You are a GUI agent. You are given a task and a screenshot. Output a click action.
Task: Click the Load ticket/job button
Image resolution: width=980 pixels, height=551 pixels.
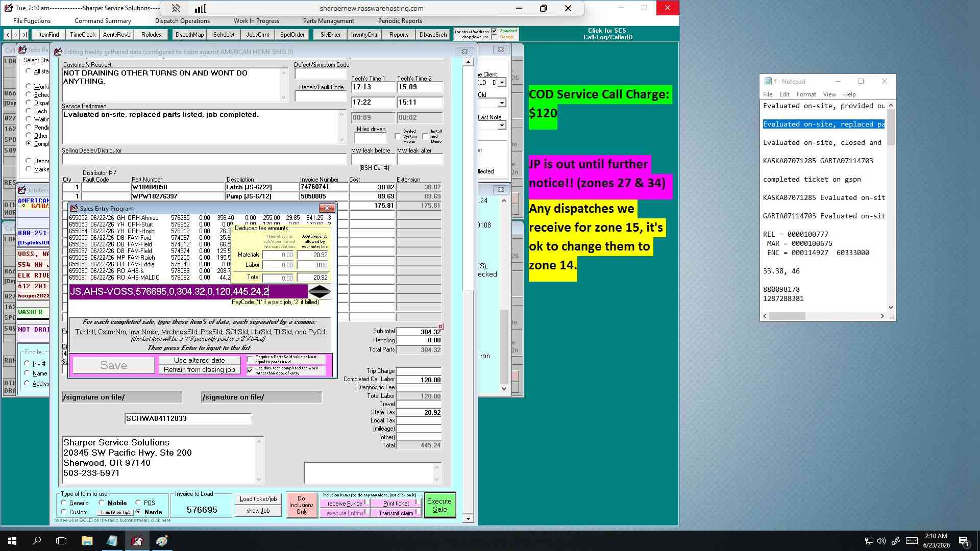click(258, 499)
